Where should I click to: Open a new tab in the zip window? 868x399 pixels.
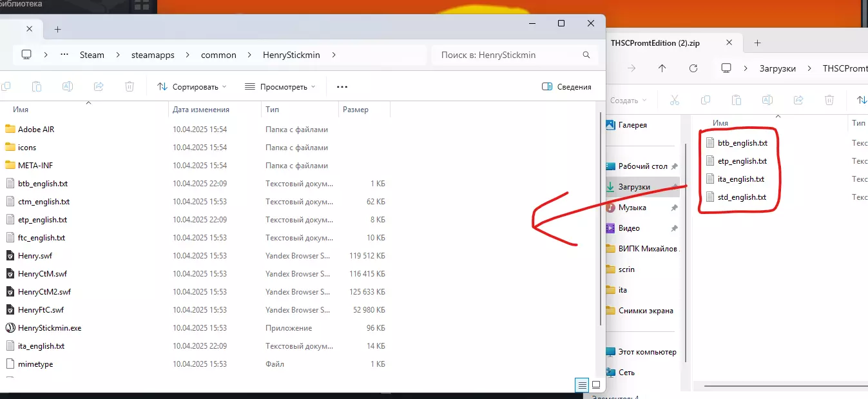click(757, 43)
